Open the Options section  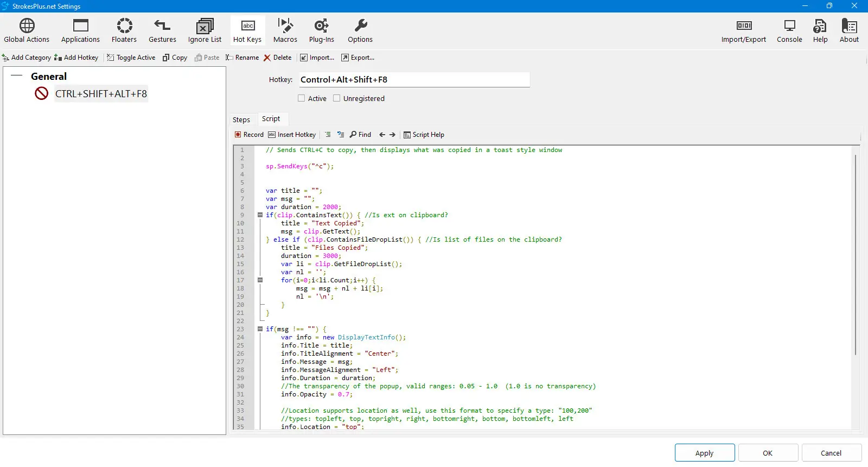tap(360, 30)
